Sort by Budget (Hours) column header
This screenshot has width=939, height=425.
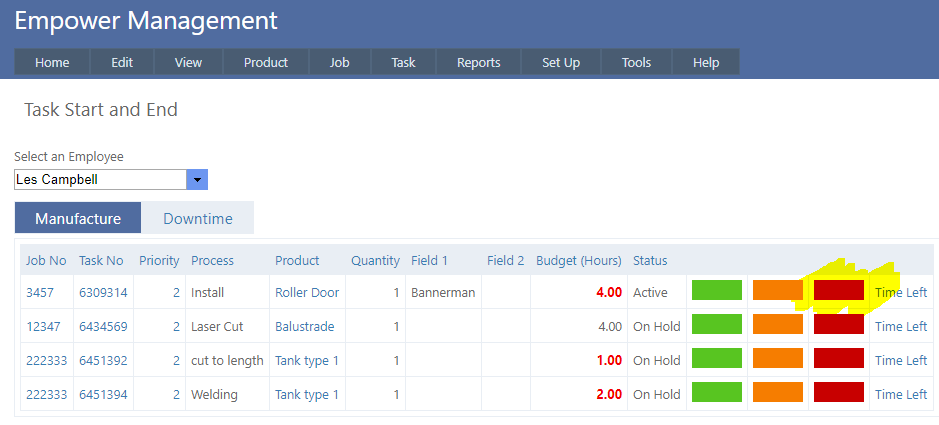coord(578,260)
